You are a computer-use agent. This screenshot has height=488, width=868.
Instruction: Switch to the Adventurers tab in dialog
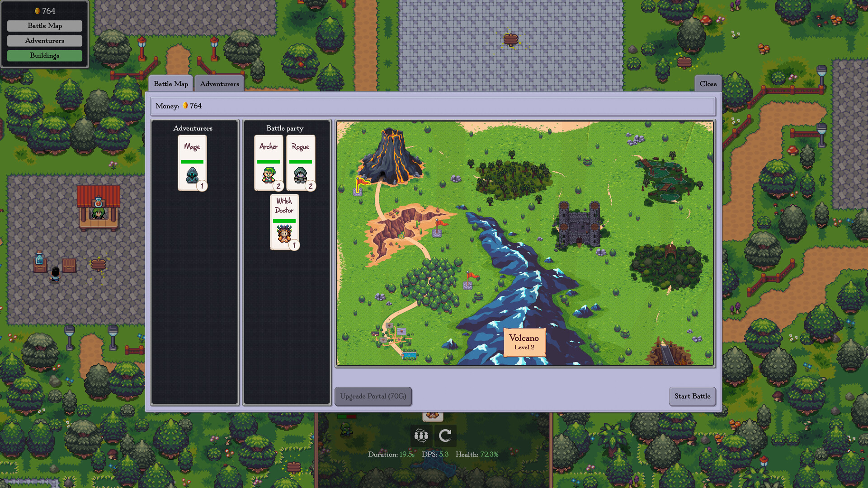pyautogui.click(x=219, y=84)
